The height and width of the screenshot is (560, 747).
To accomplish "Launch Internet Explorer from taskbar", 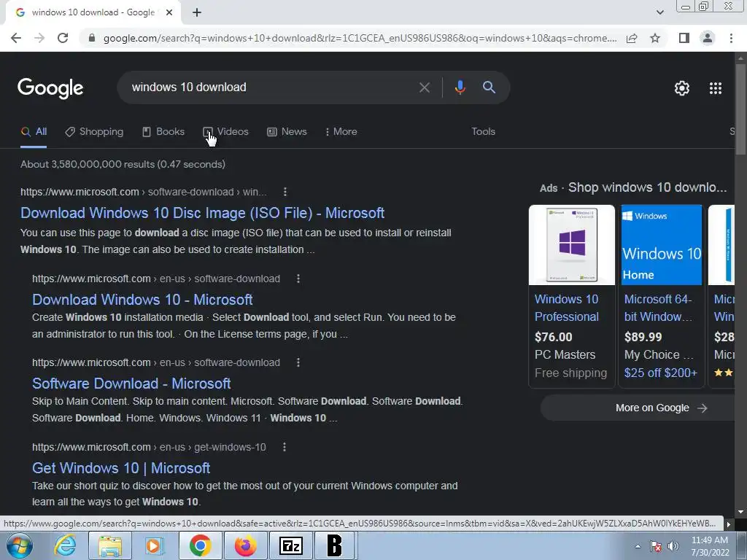I will (x=65, y=545).
